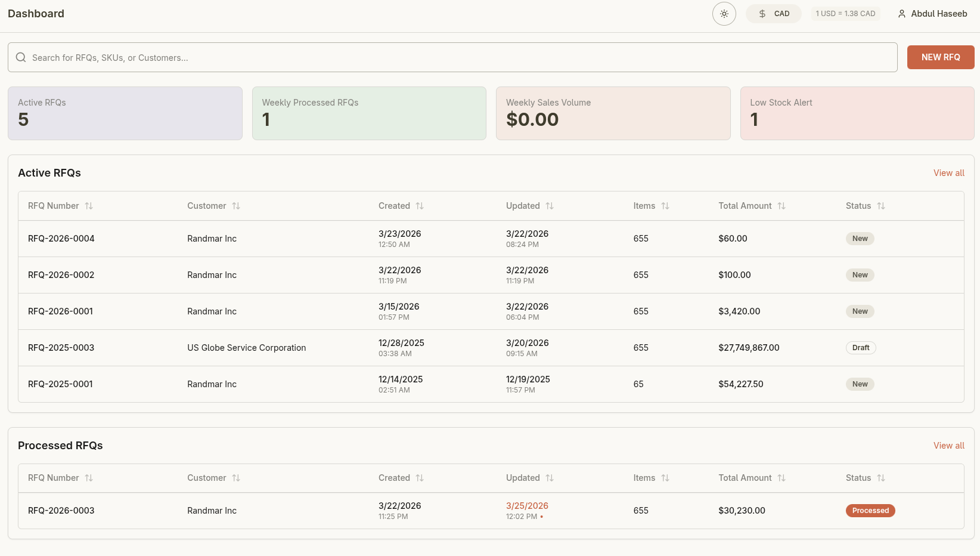Click the $30,230.00 total amount
This screenshot has width=980, height=556.
(x=742, y=511)
